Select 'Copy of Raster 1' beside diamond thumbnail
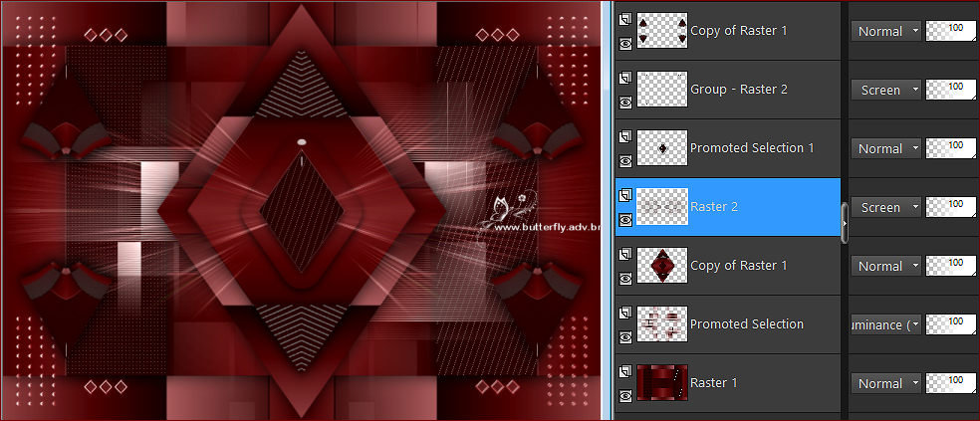This screenshot has width=980, height=421. point(739,266)
